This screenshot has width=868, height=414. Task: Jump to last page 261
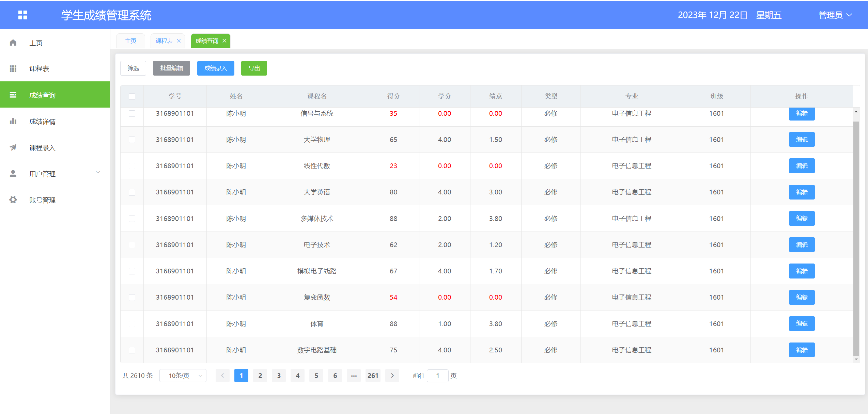[373, 376]
